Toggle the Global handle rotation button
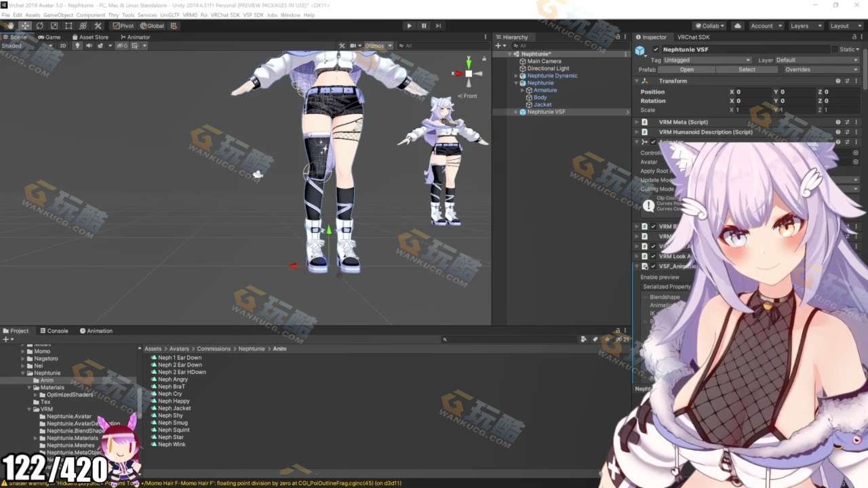Viewport: 868px width, 488px height. pos(152,26)
